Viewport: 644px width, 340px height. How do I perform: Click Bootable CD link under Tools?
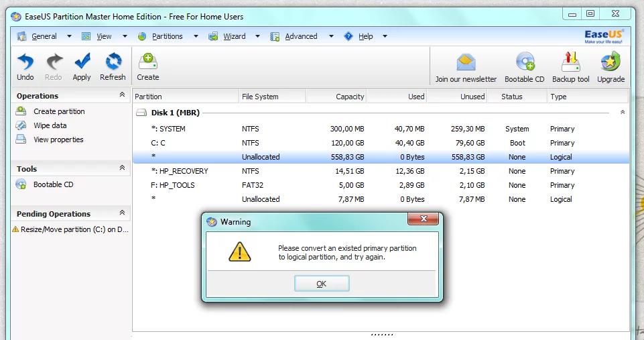click(54, 184)
